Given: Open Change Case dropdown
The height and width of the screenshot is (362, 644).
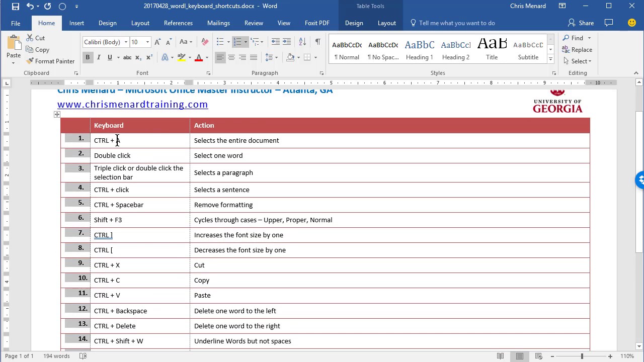Looking at the screenshot, I should coord(185,42).
